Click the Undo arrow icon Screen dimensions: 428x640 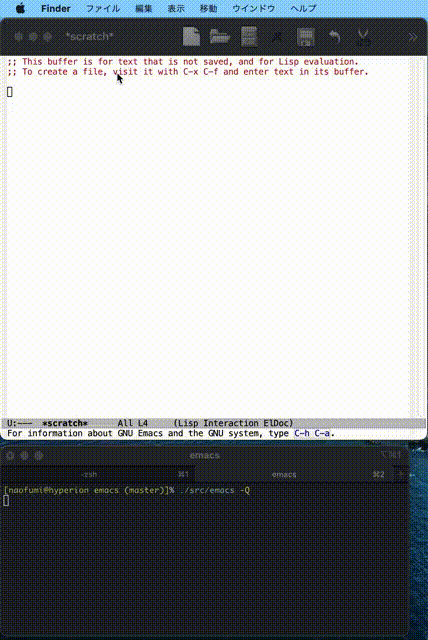coord(335,37)
